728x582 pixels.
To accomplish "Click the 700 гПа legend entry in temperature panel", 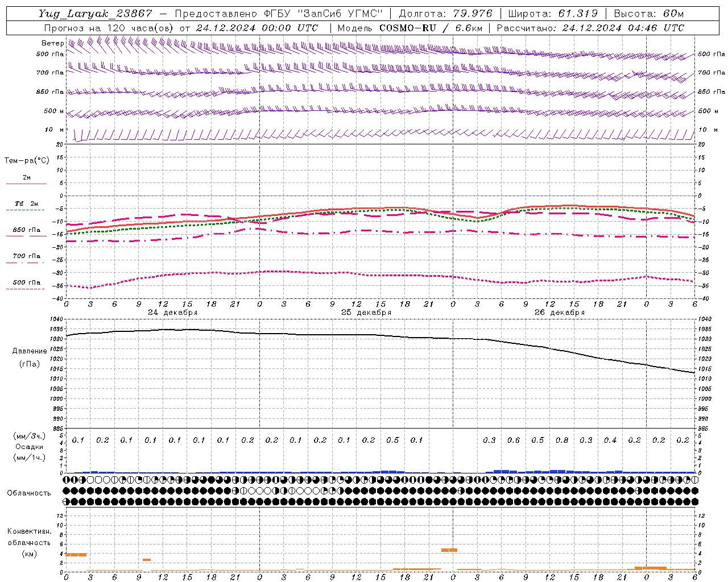I will click(x=26, y=256).
